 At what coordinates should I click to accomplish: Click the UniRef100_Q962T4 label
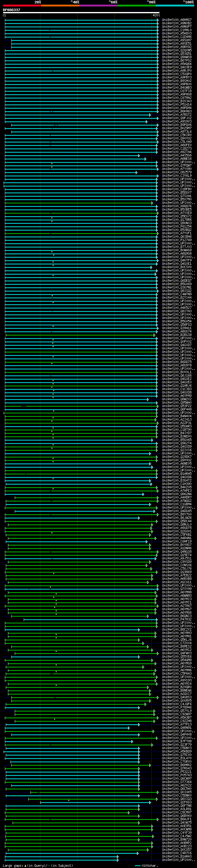[x=177, y=443]
